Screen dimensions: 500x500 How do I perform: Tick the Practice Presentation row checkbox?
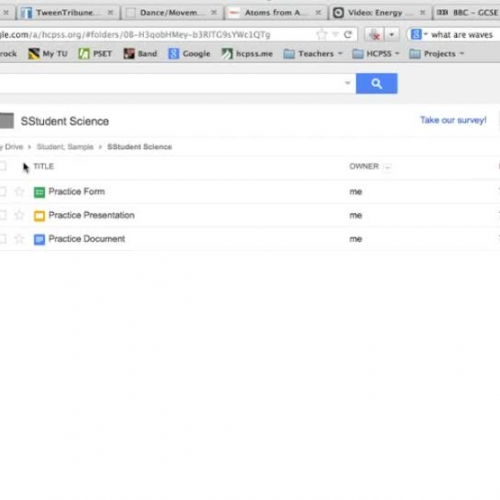3,215
